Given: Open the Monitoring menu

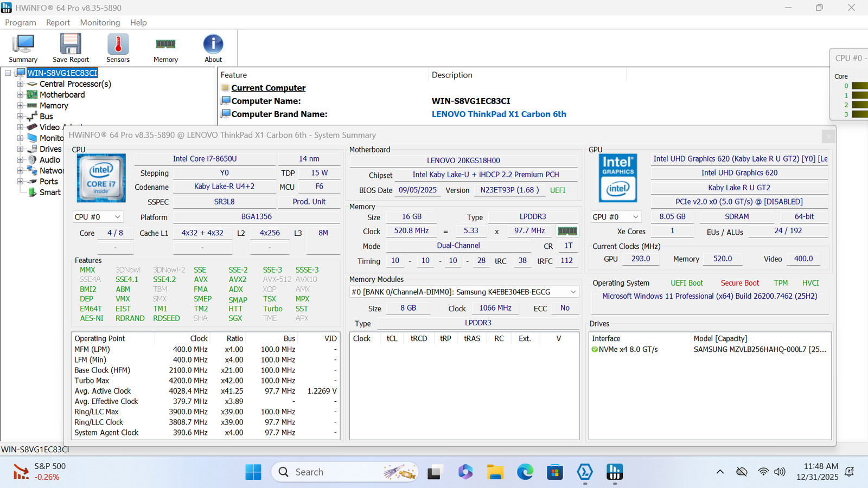Looking at the screenshot, I should coord(100,22).
